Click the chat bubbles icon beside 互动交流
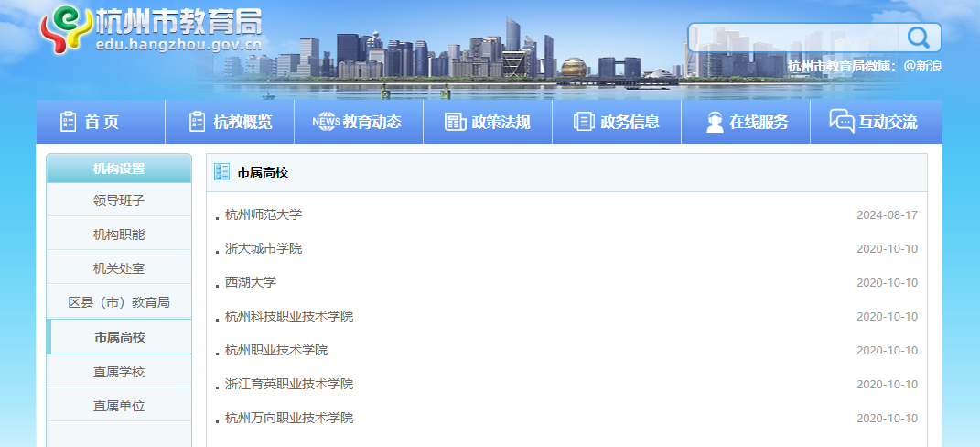 pos(841,121)
